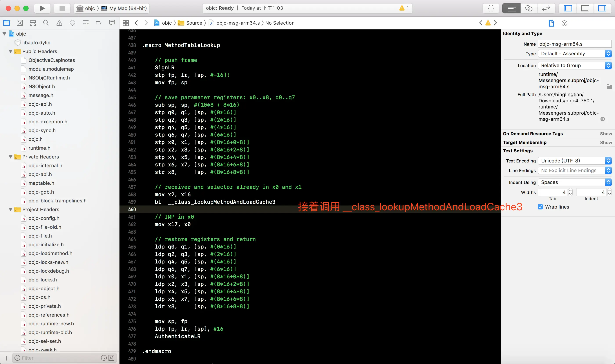Switch to Version editor mode
The image size is (615, 364).
[x=546, y=8]
